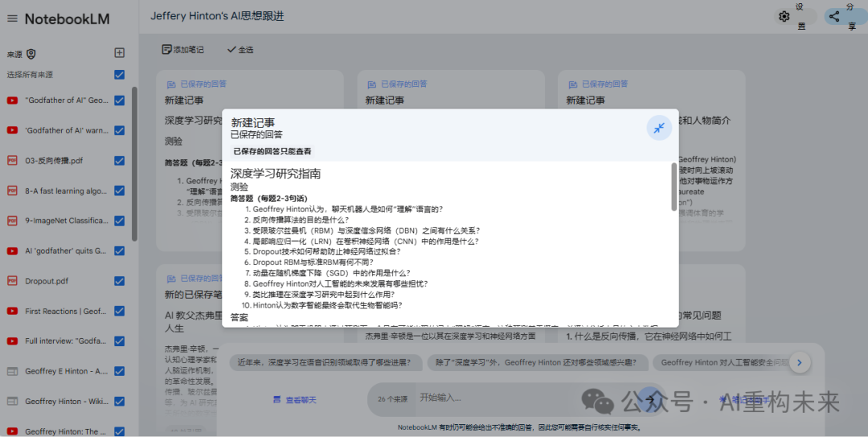The image size is (868, 437).
Task: Open source Full interview: "Godfa...
Action: pos(65,341)
